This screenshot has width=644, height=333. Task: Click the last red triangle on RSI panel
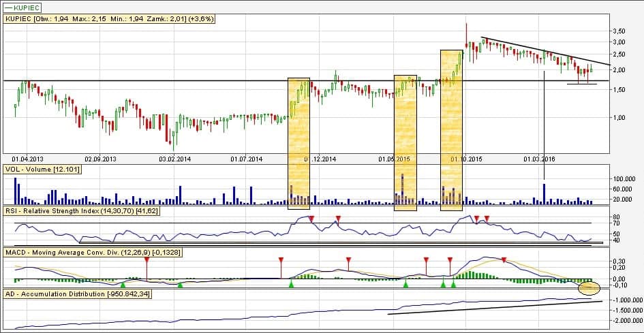coord(487,219)
